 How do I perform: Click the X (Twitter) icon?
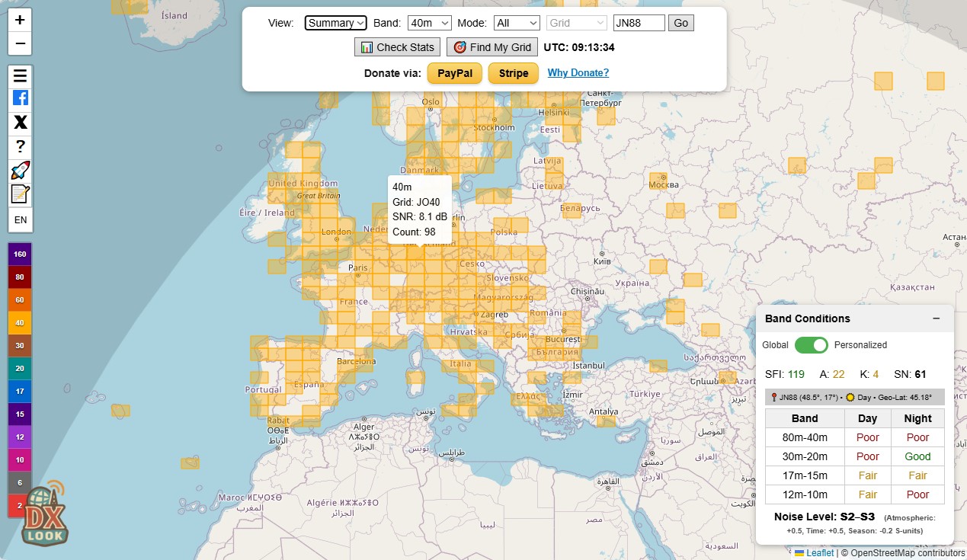[x=20, y=122]
